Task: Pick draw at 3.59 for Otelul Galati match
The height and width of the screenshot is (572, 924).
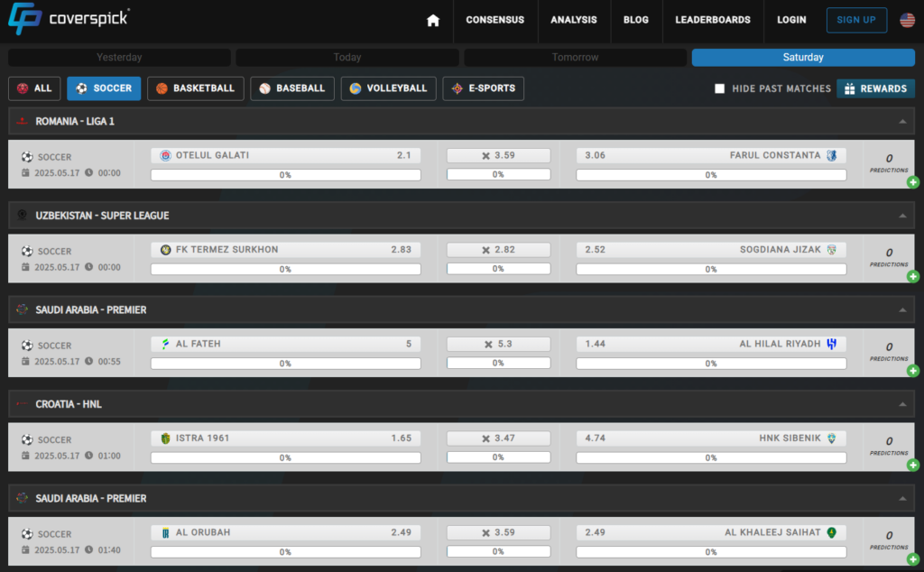Action: (498, 155)
